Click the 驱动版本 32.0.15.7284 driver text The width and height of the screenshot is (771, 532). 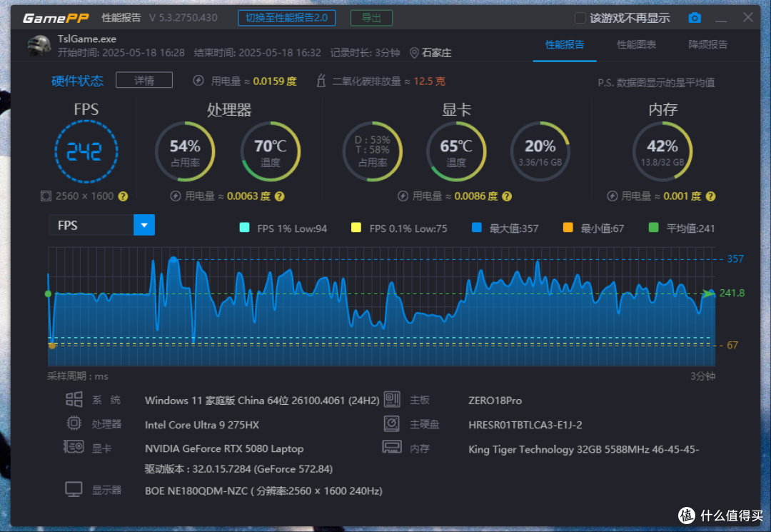(x=238, y=469)
